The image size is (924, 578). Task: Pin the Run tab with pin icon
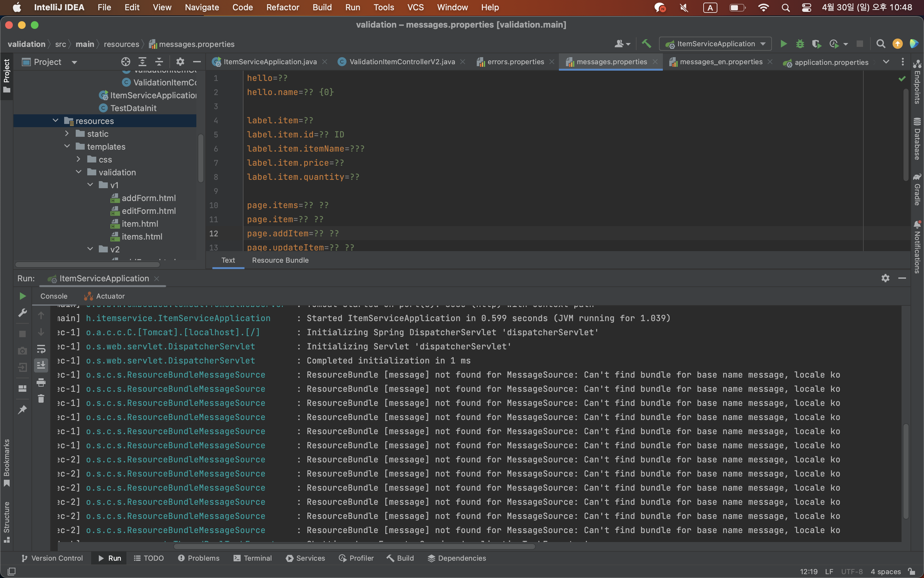(x=22, y=409)
